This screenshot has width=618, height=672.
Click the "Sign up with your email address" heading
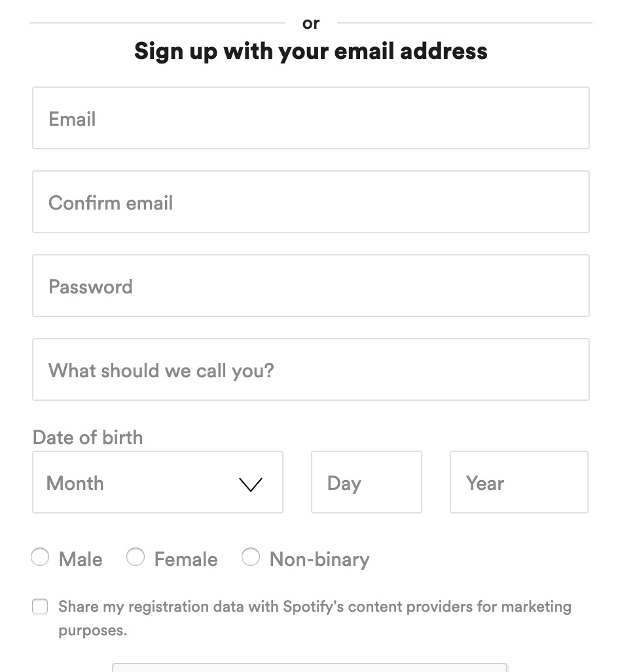click(x=311, y=50)
